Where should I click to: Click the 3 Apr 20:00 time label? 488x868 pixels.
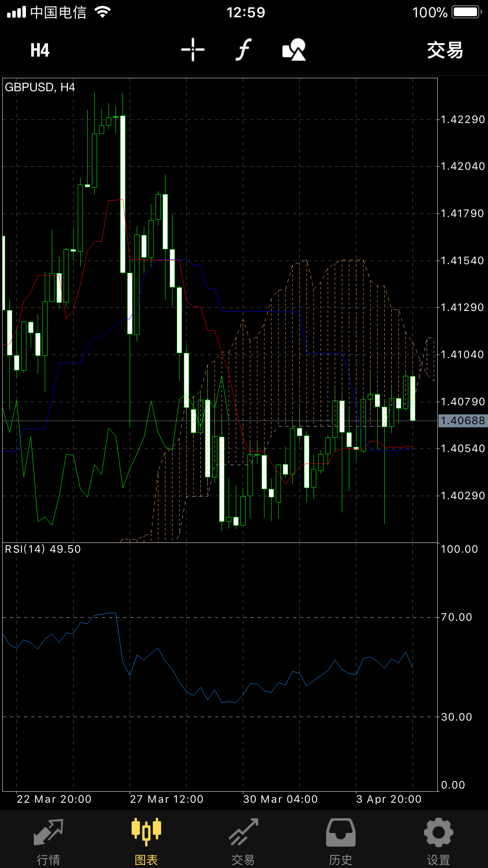point(389,799)
